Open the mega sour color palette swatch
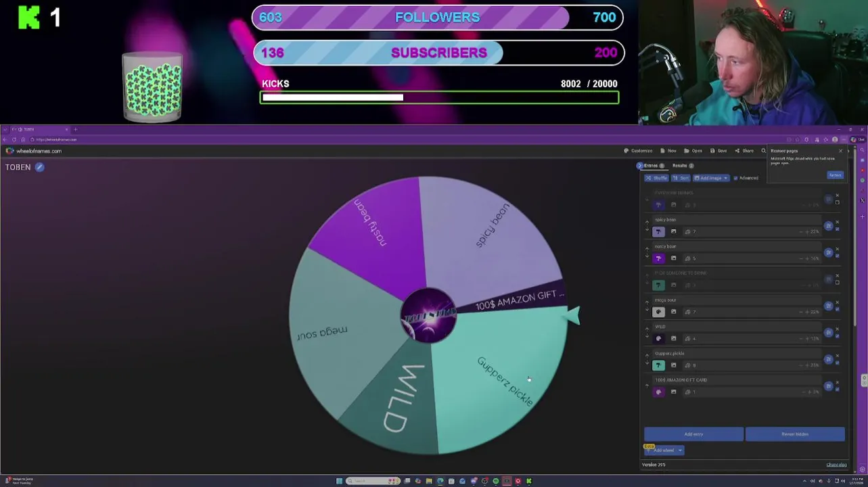The height and width of the screenshot is (487, 868). tap(658, 312)
